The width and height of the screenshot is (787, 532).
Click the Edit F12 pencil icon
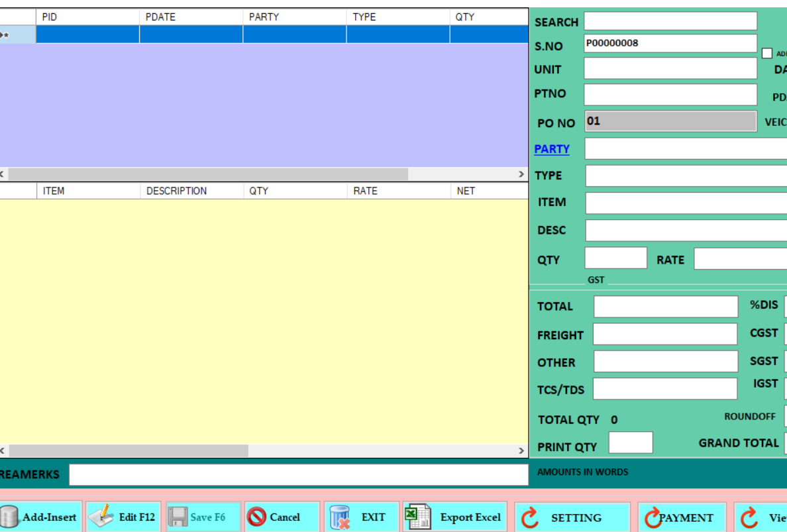(x=101, y=517)
